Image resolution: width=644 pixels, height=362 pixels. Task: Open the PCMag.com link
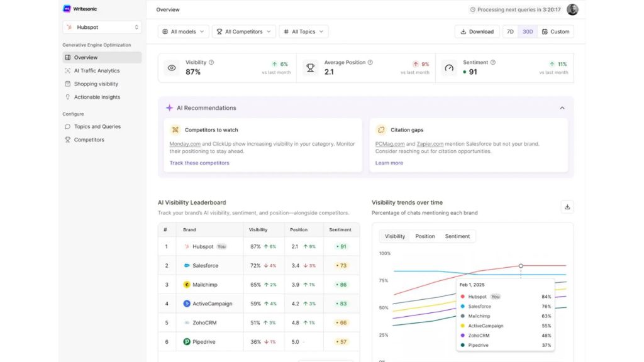tap(390, 144)
